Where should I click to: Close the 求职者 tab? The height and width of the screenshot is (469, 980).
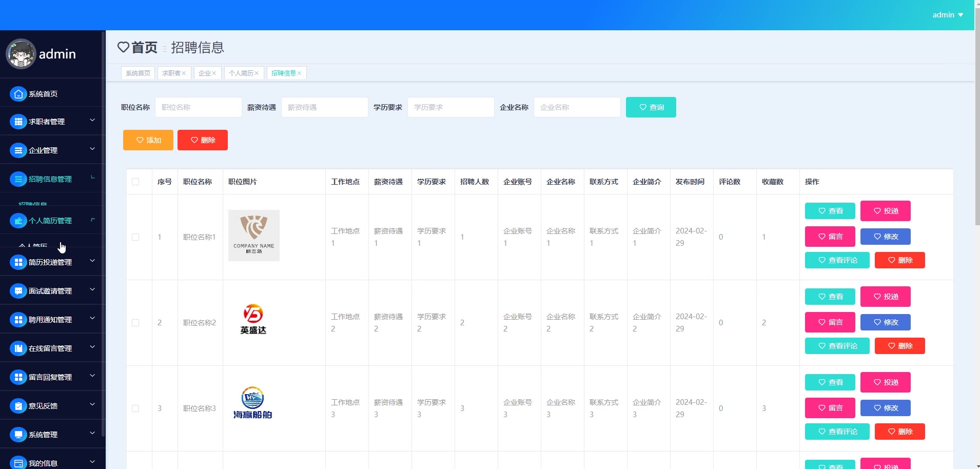pos(184,73)
